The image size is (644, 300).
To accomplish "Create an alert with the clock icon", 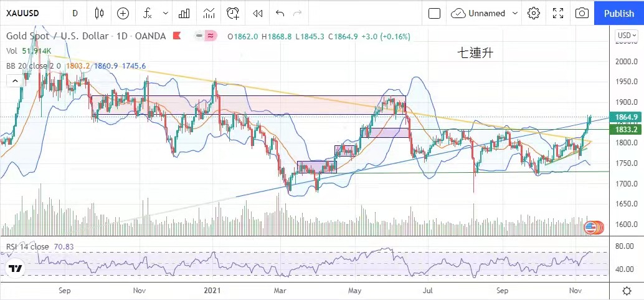I will point(233,13).
